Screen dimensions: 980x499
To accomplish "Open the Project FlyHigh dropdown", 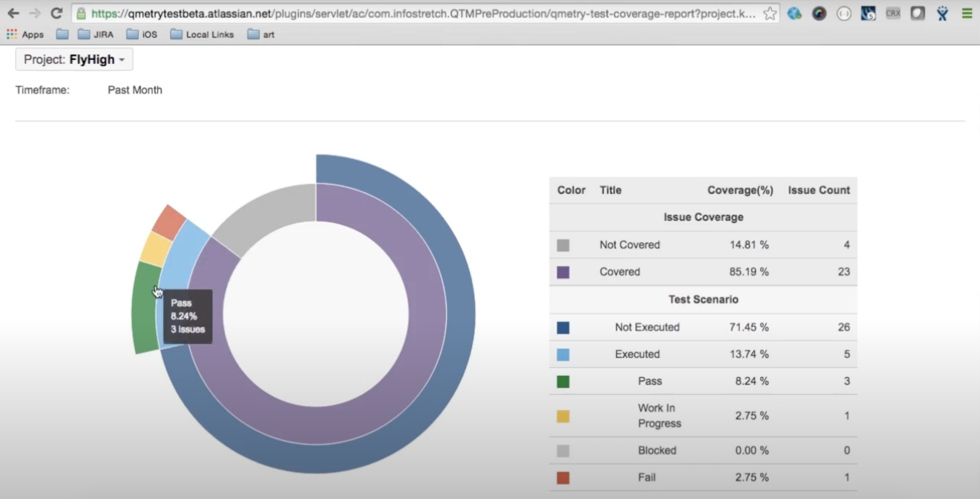I will click(x=74, y=59).
